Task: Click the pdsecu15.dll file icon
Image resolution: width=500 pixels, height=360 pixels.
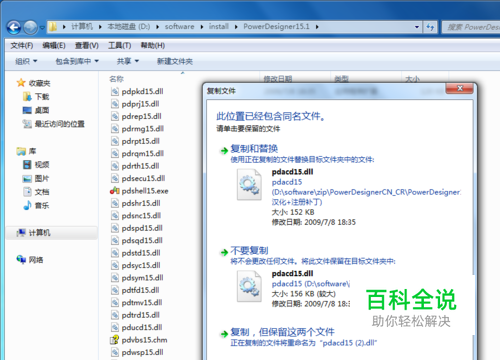Action: click(x=115, y=178)
